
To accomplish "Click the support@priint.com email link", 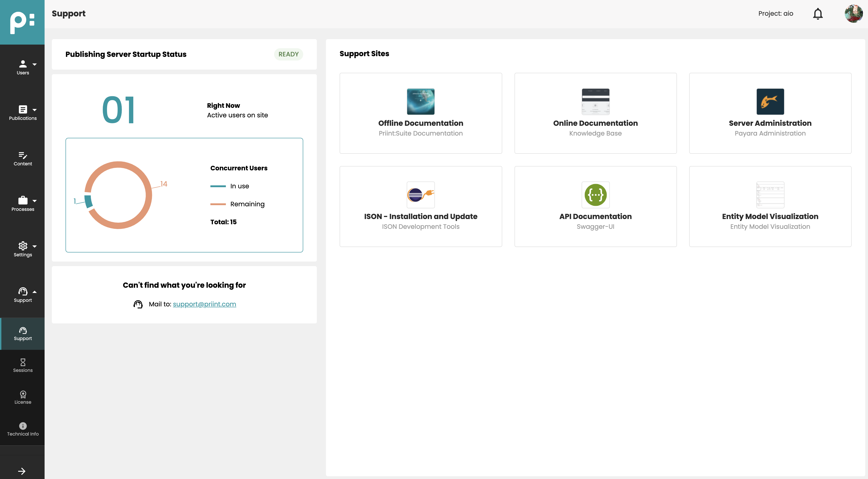I will point(204,304).
